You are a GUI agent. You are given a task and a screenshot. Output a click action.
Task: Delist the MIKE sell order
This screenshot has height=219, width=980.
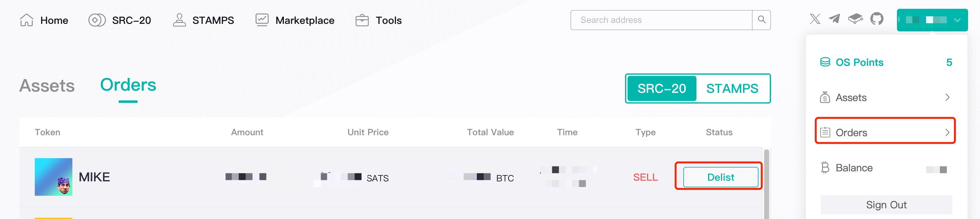click(720, 177)
